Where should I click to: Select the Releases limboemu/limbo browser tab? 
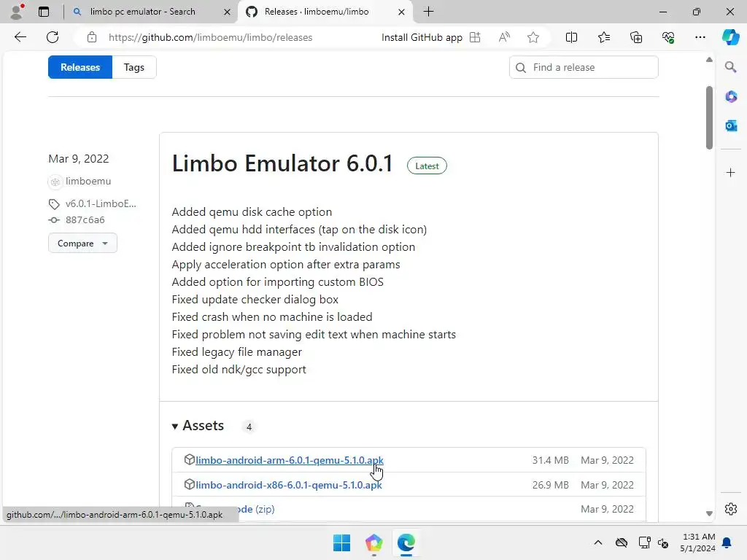point(317,12)
